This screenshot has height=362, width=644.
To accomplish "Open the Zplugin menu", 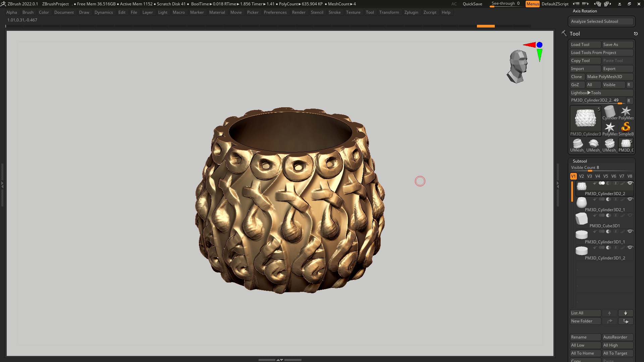I will point(411,12).
